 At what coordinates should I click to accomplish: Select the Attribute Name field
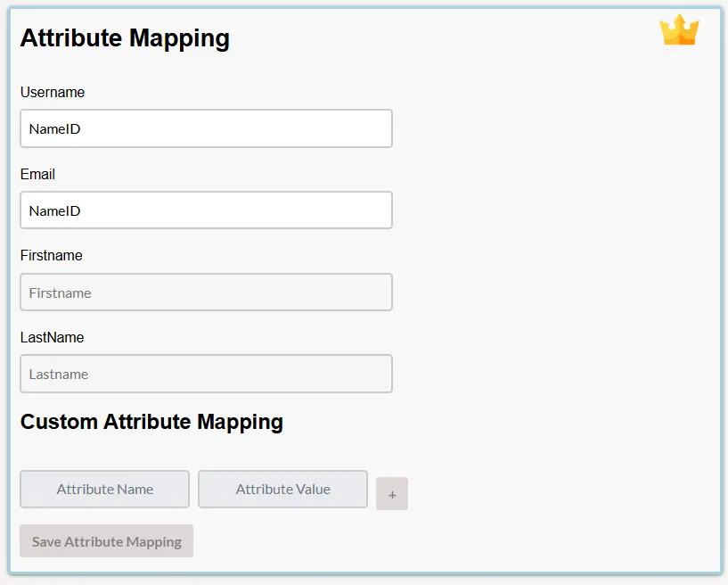[104, 490]
